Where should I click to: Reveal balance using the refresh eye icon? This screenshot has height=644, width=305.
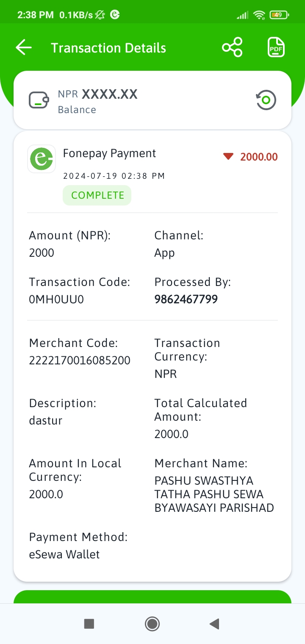coord(266,100)
